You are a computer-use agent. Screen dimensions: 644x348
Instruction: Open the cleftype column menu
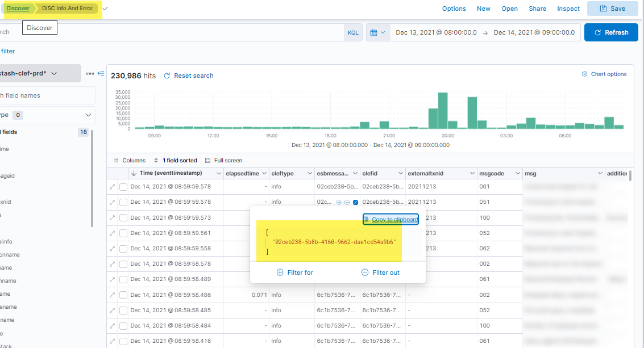click(310, 174)
